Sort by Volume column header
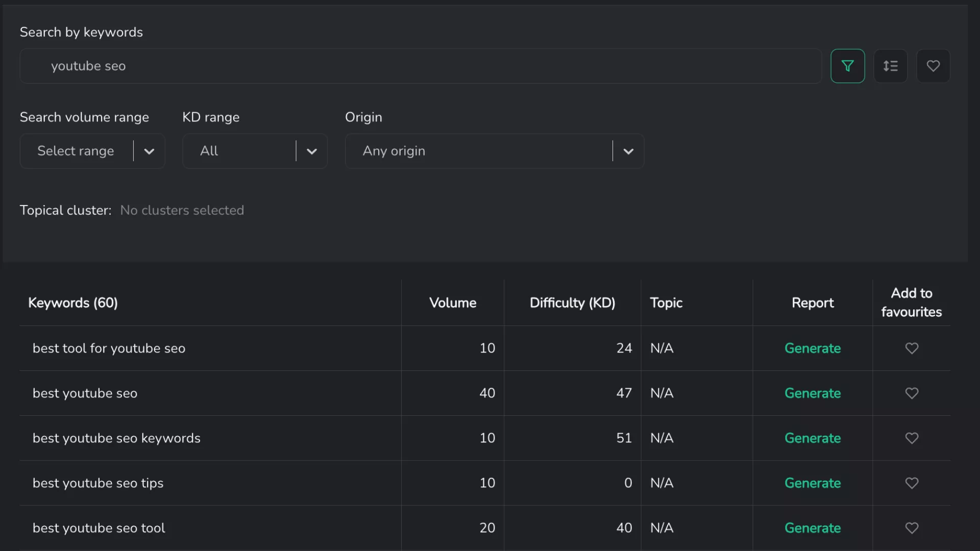Image resolution: width=980 pixels, height=551 pixels. pyautogui.click(x=453, y=303)
